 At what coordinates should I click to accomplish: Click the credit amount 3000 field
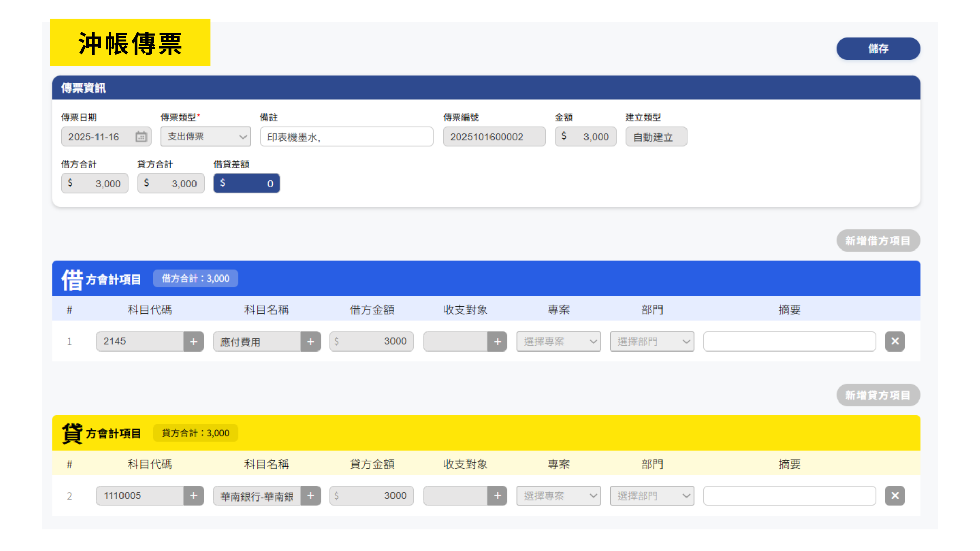[x=372, y=496]
